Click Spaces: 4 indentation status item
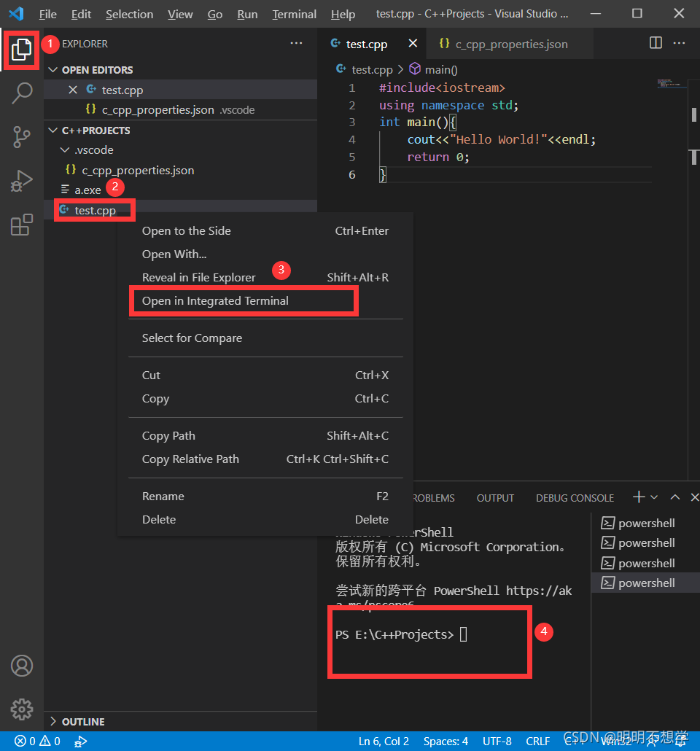The image size is (700, 751). coord(446,742)
